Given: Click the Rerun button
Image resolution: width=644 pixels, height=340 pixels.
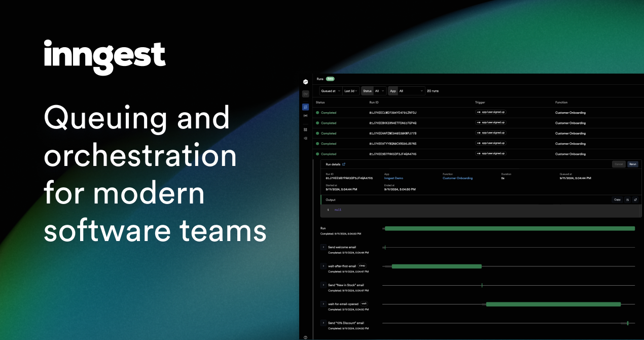Looking at the screenshot, I should [x=632, y=164].
